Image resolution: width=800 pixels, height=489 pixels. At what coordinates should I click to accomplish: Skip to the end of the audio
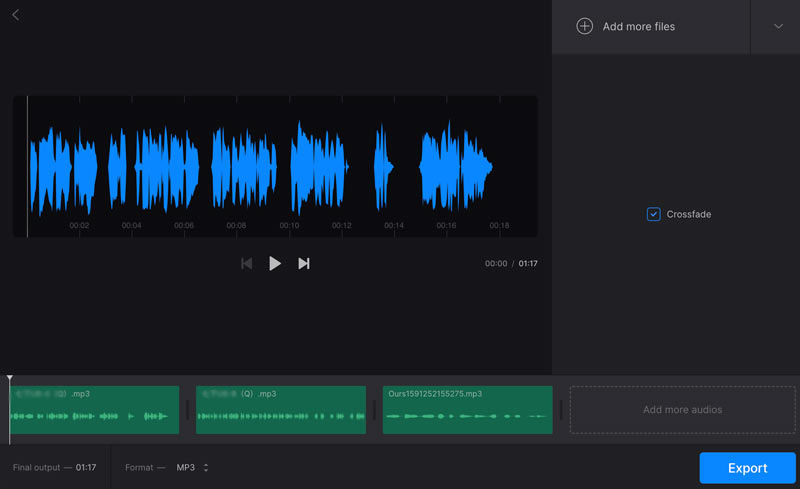pyautogui.click(x=304, y=264)
